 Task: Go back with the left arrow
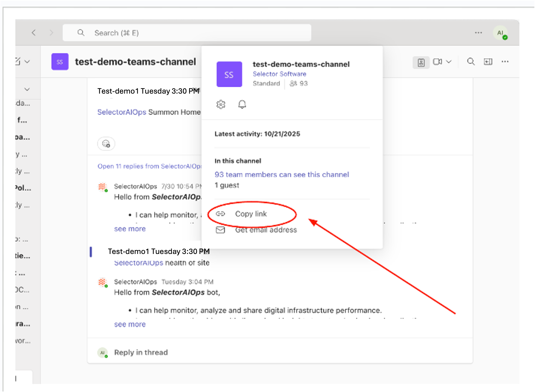coord(34,33)
